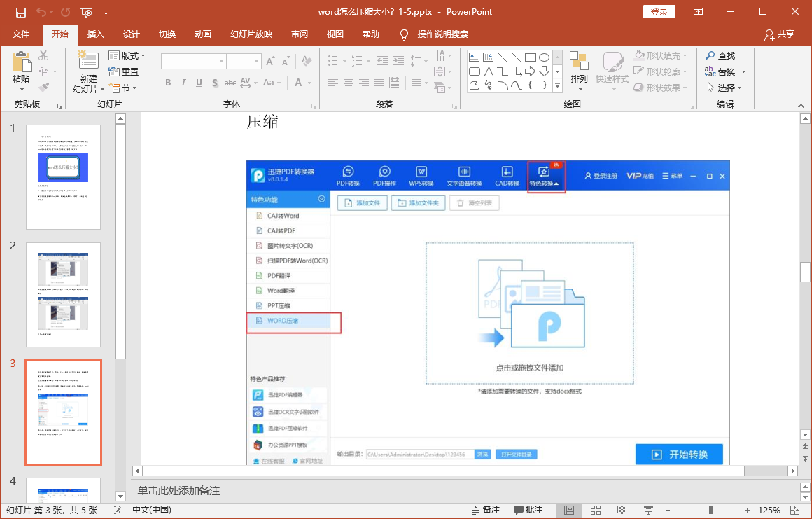
Task: Toggle strikethrough abc button
Action: (230, 83)
